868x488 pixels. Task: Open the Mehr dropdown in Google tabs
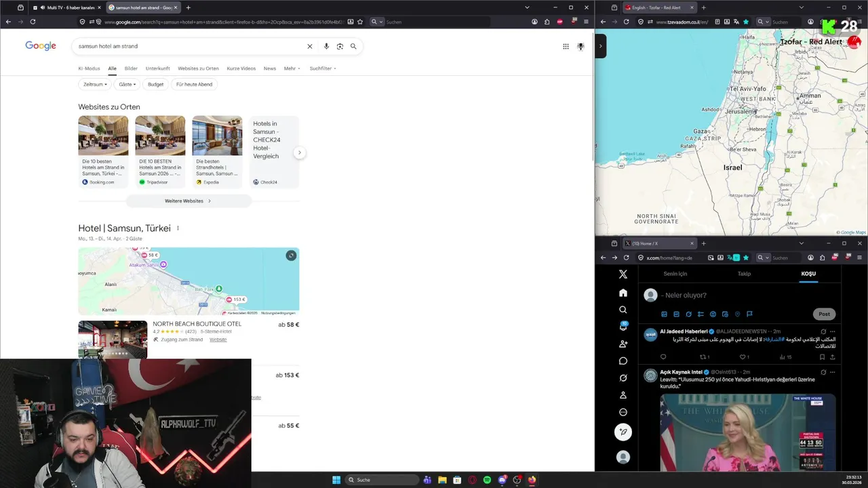292,68
